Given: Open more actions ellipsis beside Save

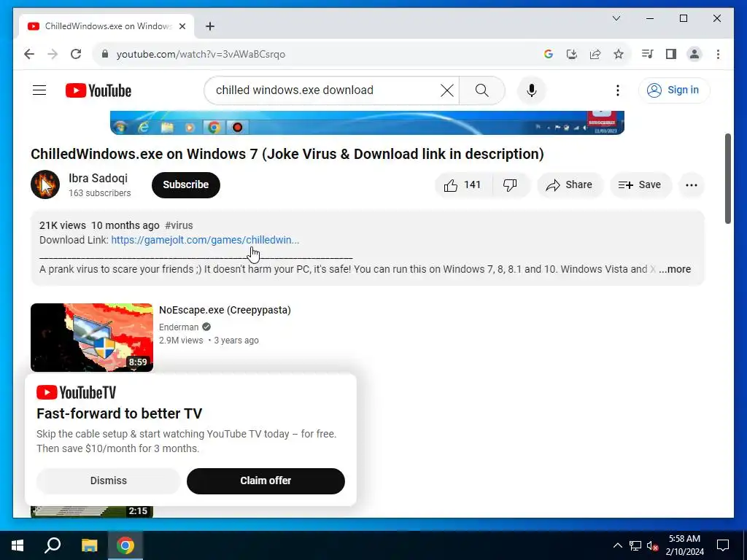Looking at the screenshot, I should [x=692, y=184].
